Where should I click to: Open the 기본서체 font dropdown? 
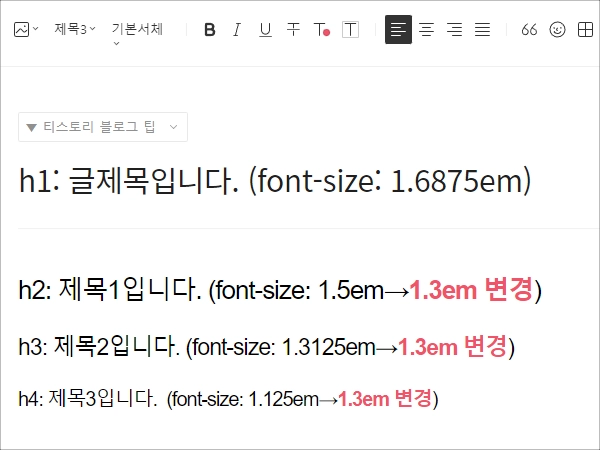(x=137, y=34)
